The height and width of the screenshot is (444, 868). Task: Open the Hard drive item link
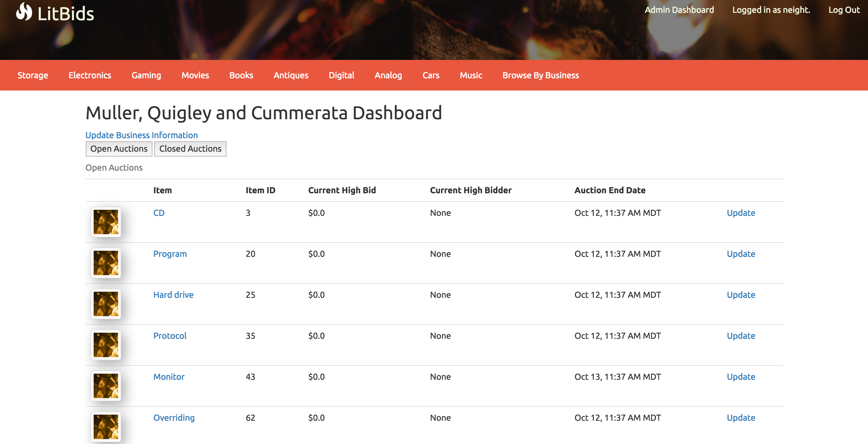point(173,295)
